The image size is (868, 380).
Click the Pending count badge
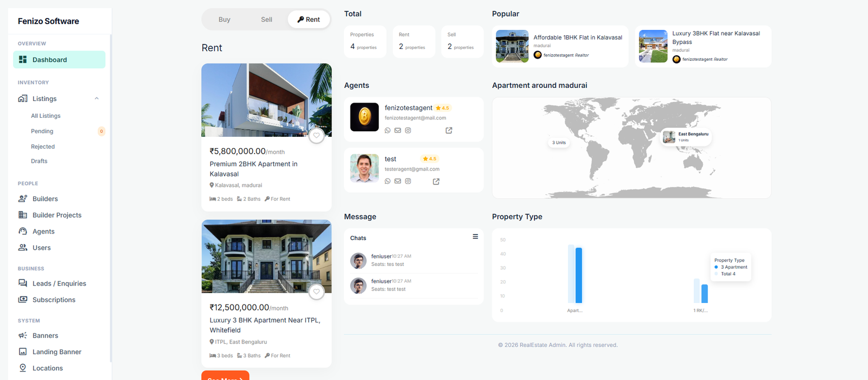[101, 131]
